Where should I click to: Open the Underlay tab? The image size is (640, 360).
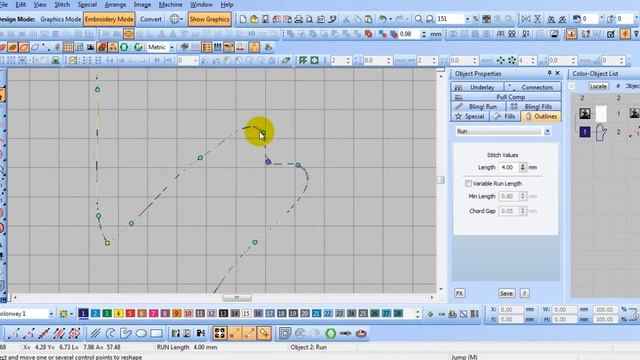pyautogui.click(x=477, y=87)
